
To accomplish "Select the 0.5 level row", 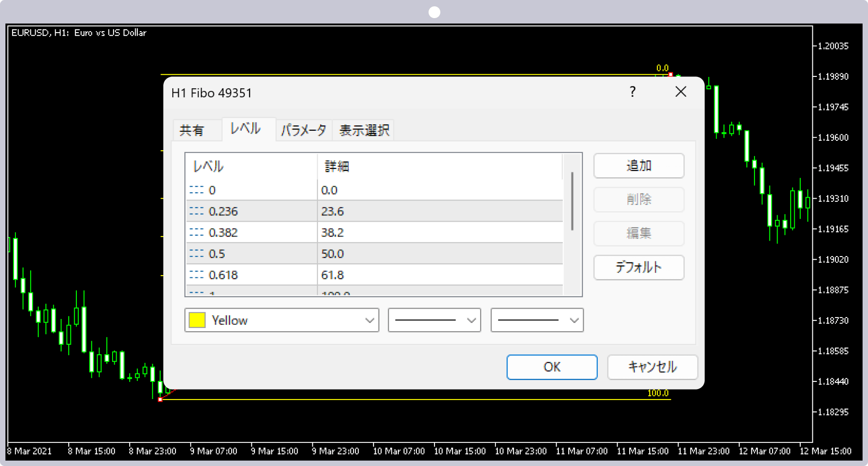I will (374, 254).
